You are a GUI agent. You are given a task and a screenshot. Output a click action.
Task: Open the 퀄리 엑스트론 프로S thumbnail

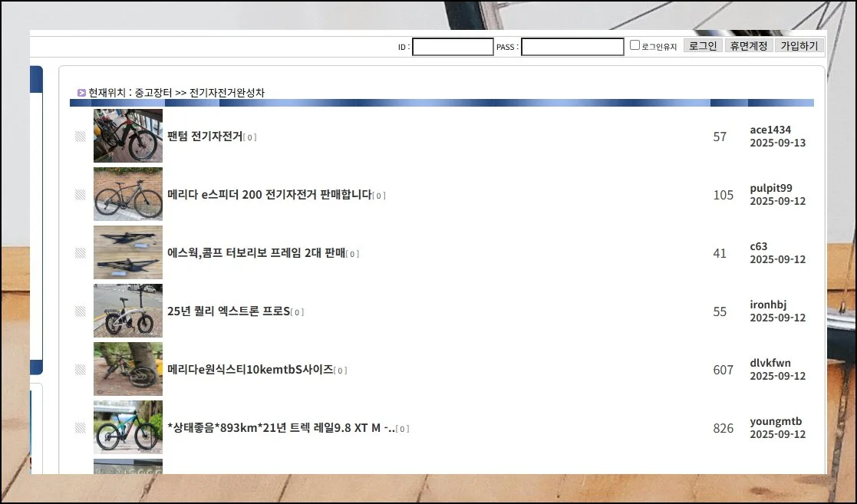127,311
